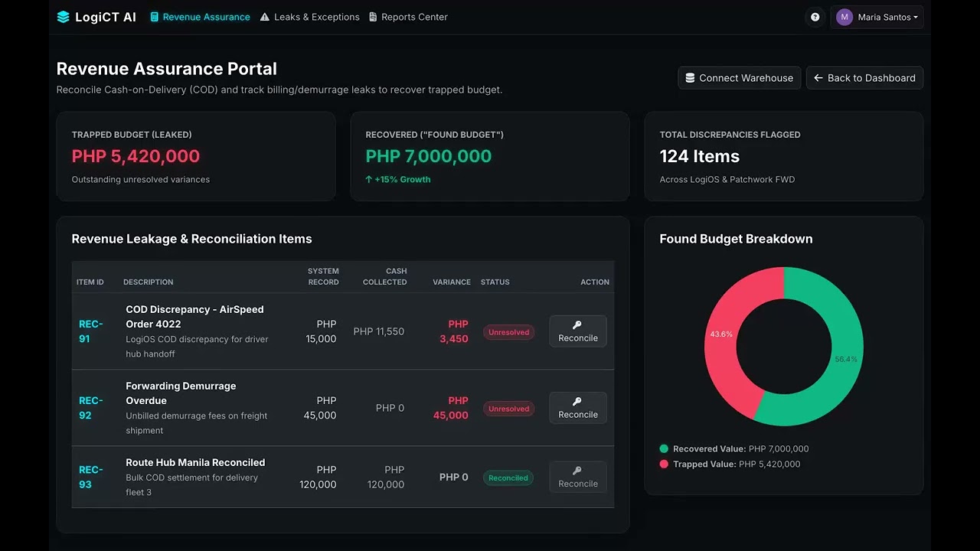The height and width of the screenshot is (551, 980).
Task: Go to the Reports Center tab
Action: coord(408,17)
